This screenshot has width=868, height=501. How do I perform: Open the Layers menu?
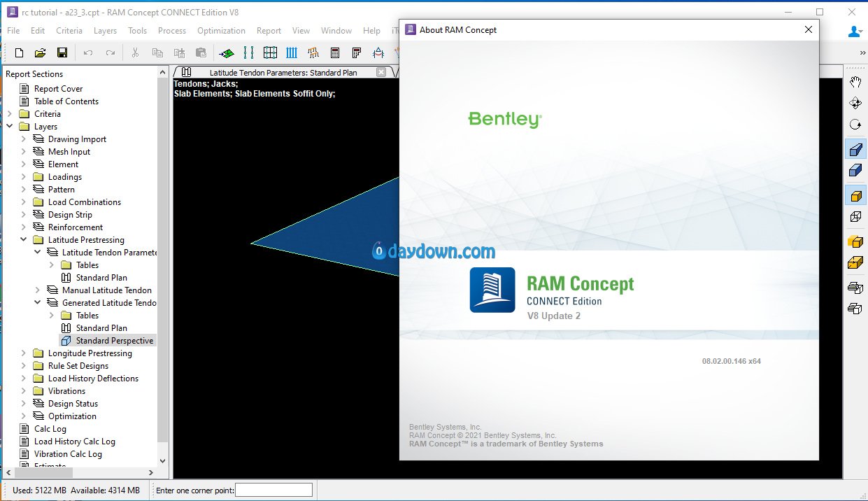point(106,31)
